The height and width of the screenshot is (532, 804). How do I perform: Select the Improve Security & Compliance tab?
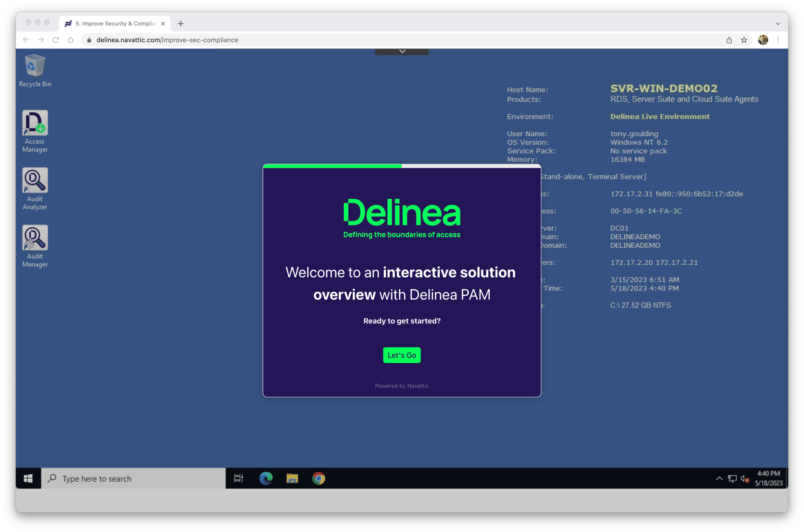coord(114,23)
